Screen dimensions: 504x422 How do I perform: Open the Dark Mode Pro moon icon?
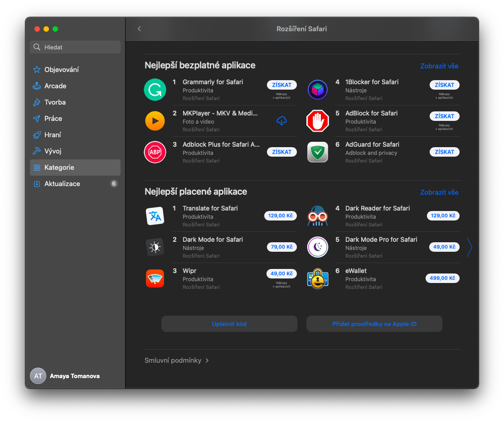tap(318, 247)
